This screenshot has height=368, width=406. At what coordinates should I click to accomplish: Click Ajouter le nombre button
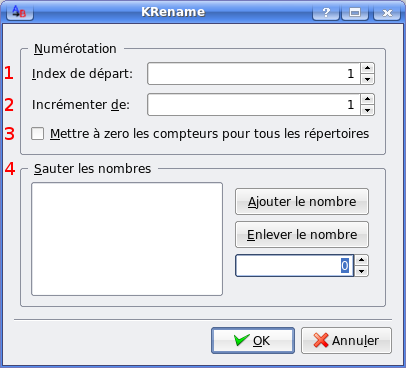tap(302, 202)
